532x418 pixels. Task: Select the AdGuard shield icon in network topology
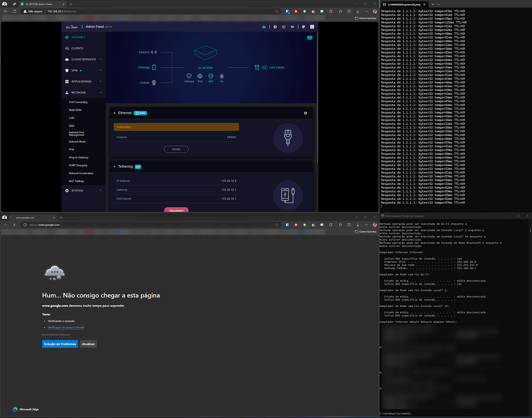point(189,76)
